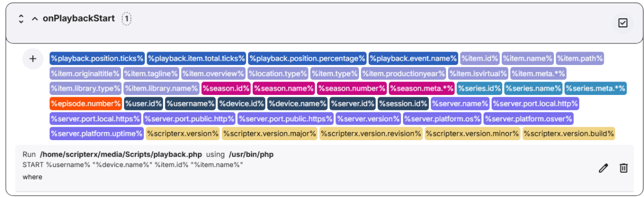Screen dimensions: 644x197
Task: Select the %item.tagline% tag
Action: pos(151,73)
